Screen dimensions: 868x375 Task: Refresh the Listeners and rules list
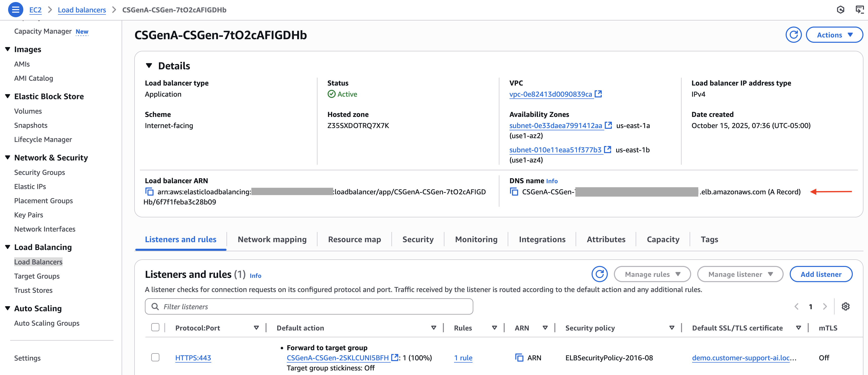599,274
